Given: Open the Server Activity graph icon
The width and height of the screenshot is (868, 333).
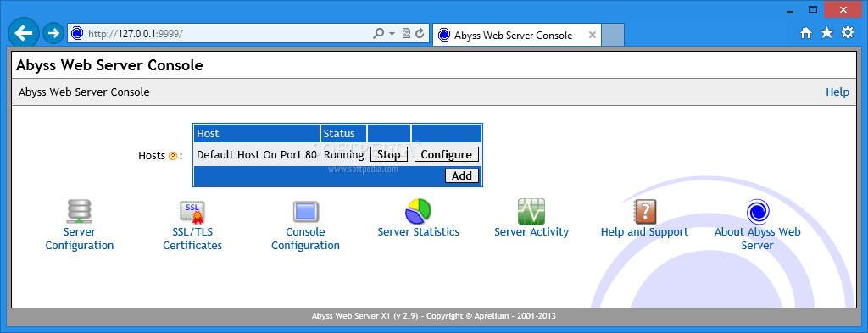Looking at the screenshot, I should pyautogui.click(x=531, y=211).
